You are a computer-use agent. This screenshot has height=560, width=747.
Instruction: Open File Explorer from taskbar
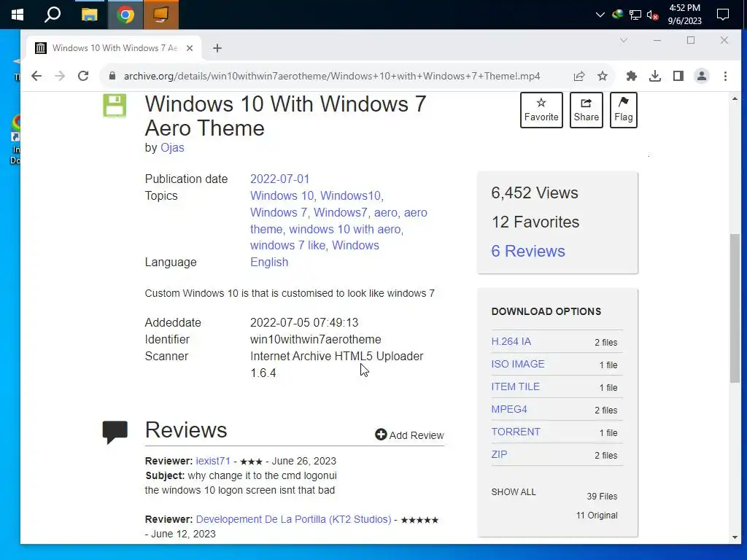click(89, 15)
